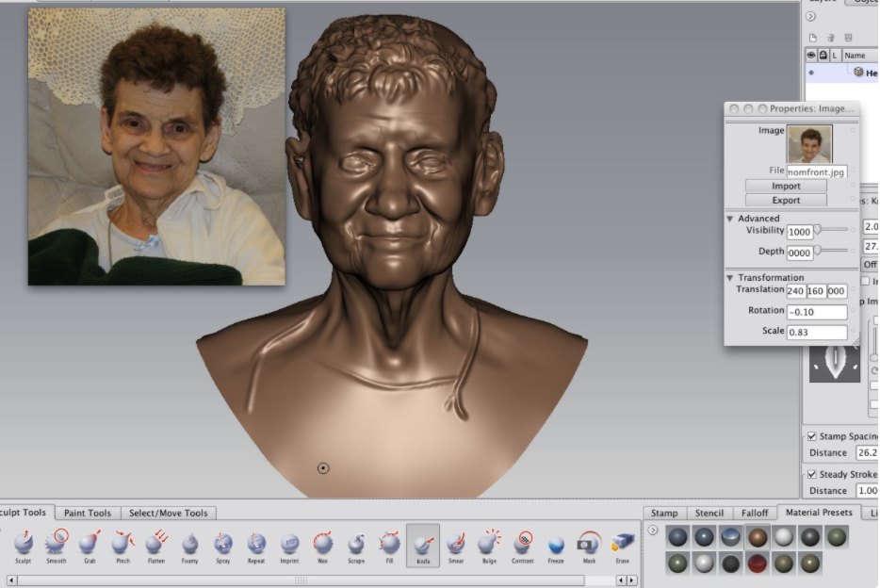880x588 pixels.
Task: Apply the red glossy material preset
Action: pyautogui.click(x=758, y=563)
